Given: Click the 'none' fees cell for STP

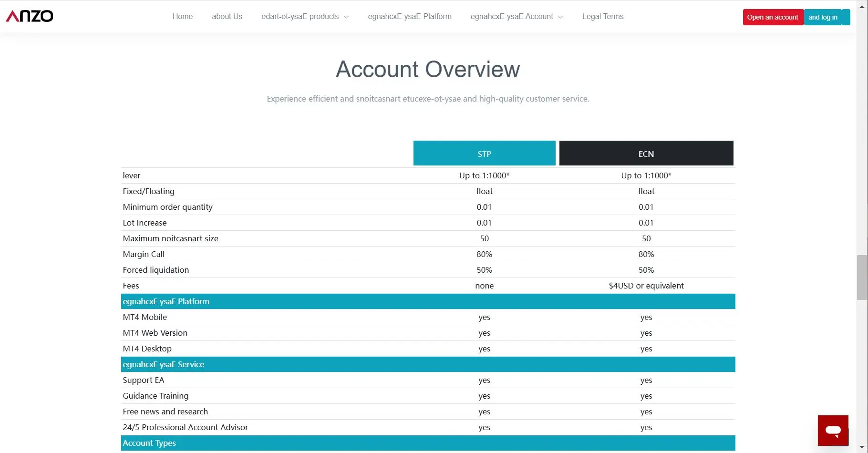Looking at the screenshot, I should [x=485, y=286].
